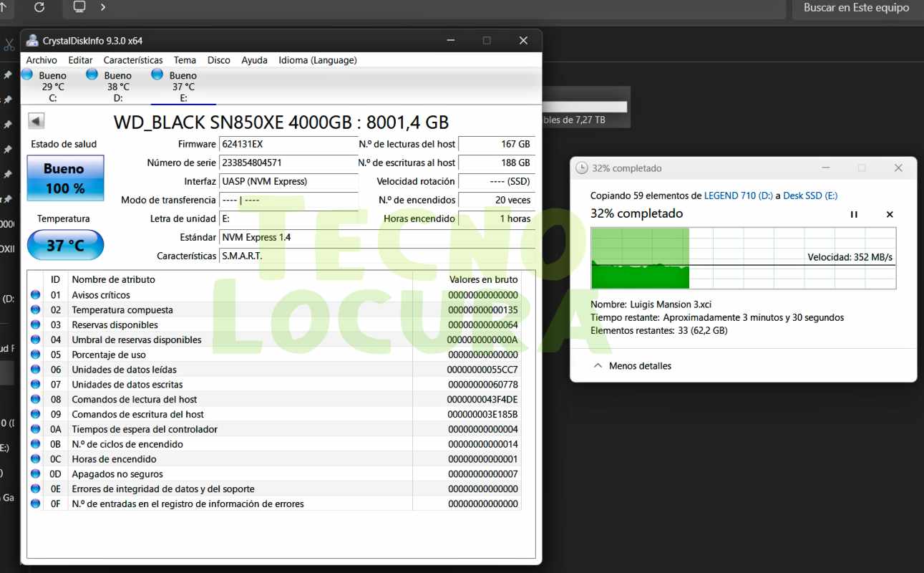Click the Estándar value NVM Express 1.4
Screen dimensions: 924x573
(x=376, y=238)
